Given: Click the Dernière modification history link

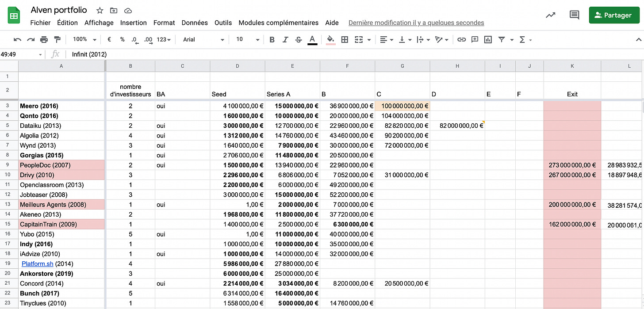Looking at the screenshot, I should (416, 23).
